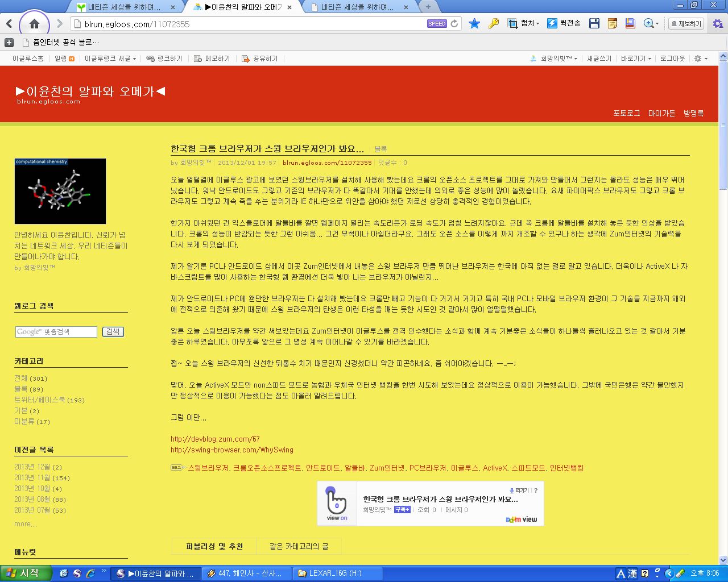Open the 포토로그 menu
The image size is (728, 582).
tap(627, 113)
